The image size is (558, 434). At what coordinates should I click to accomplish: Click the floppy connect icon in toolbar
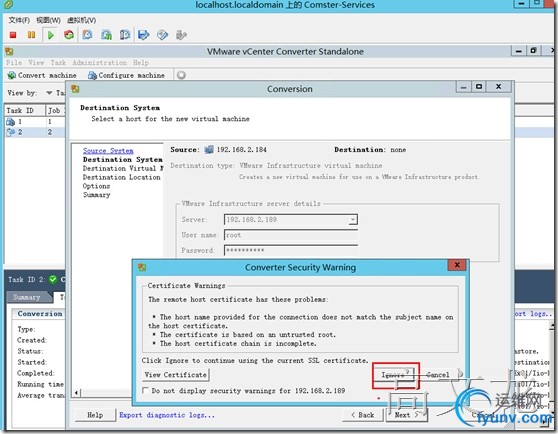click(143, 35)
